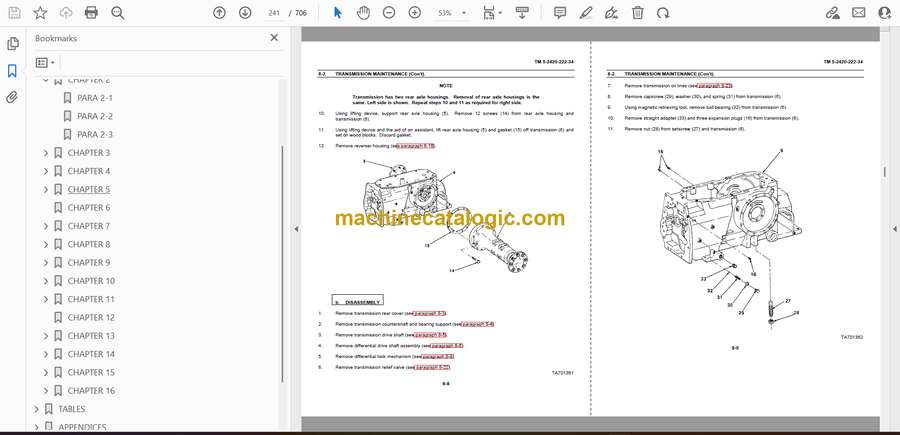Open Page Thumbnails panel in sidebar
900x435 pixels.
click(x=12, y=44)
